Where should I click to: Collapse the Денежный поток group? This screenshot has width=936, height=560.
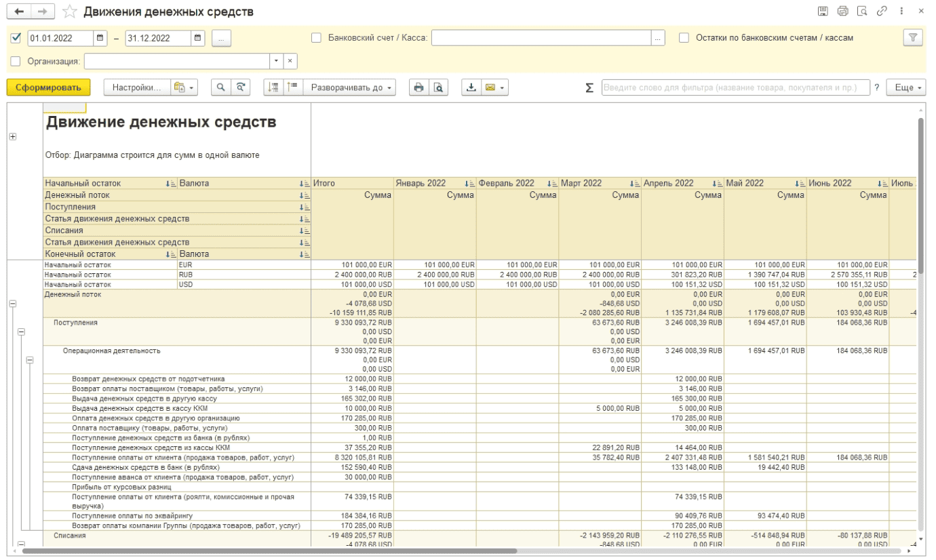[12, 304]
